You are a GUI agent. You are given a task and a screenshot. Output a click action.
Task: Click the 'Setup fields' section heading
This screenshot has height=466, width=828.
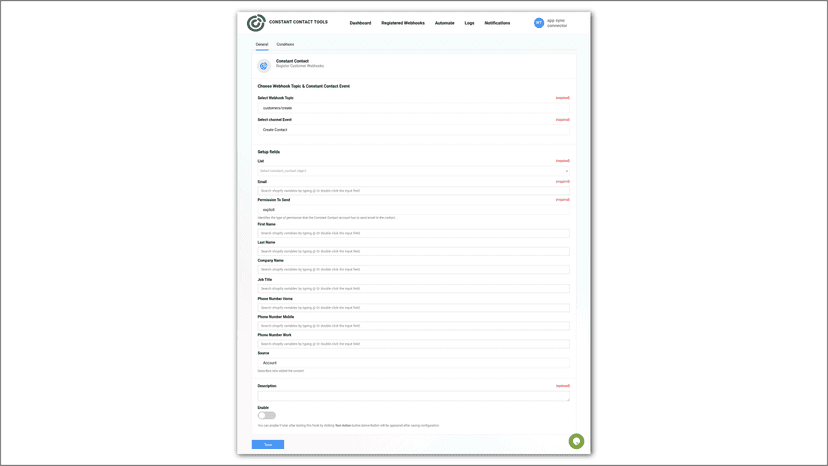click(x=269, y=152)
